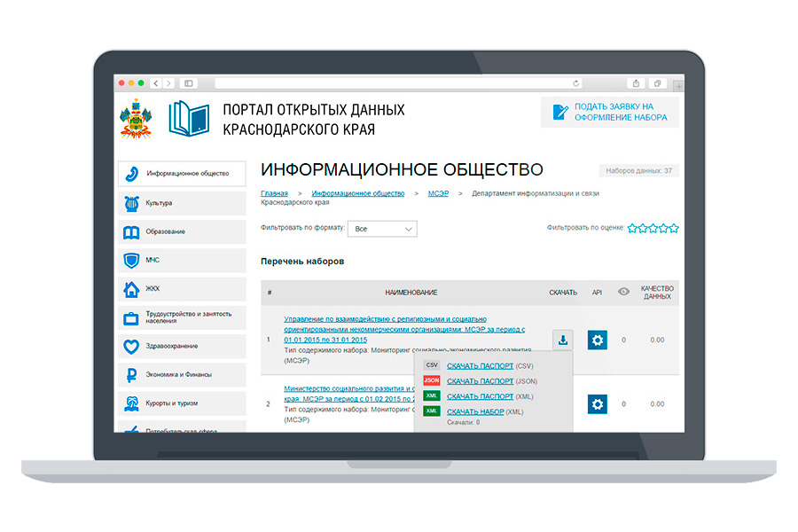The height and width of the screenshot is (532, 798).
Task: Open a new browser tab with plus
Action: [678, 87]
